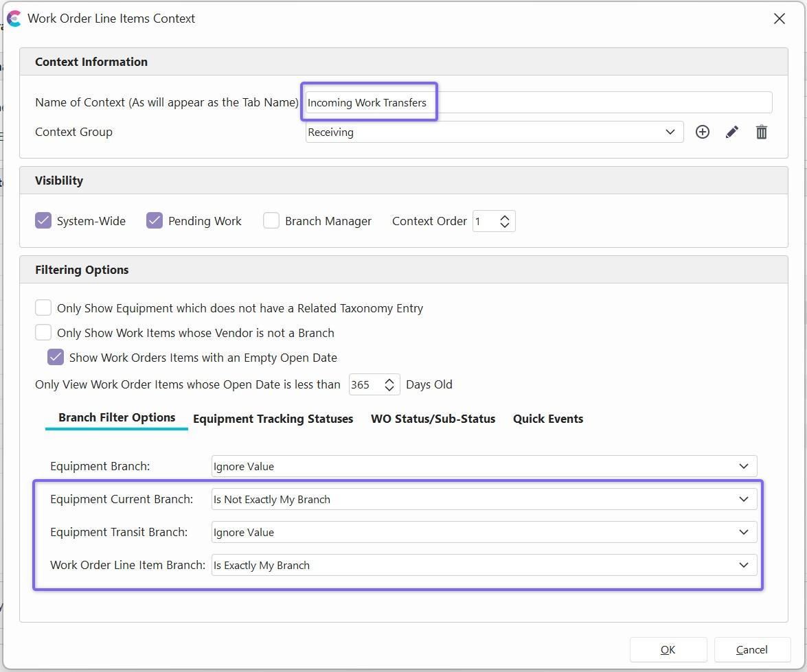Open the WO Status/Sub-Status tab

[433, 419]
